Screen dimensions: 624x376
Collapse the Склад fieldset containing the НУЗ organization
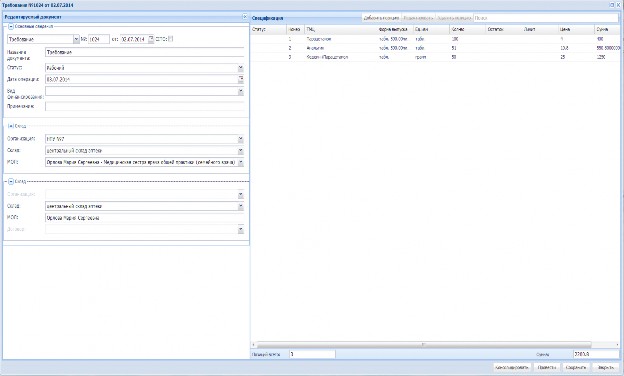click(x=11, y=126)
